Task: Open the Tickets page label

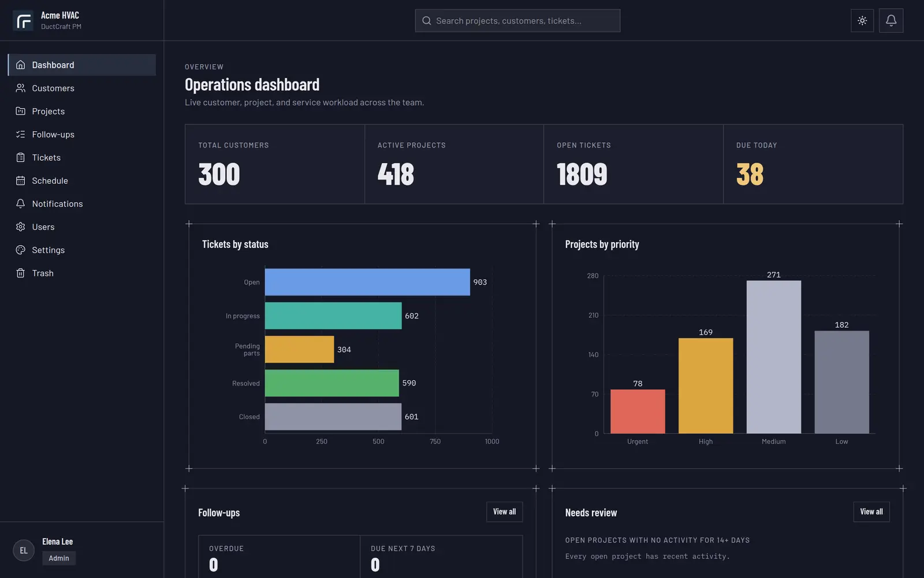Action: (x=46, y=157)
